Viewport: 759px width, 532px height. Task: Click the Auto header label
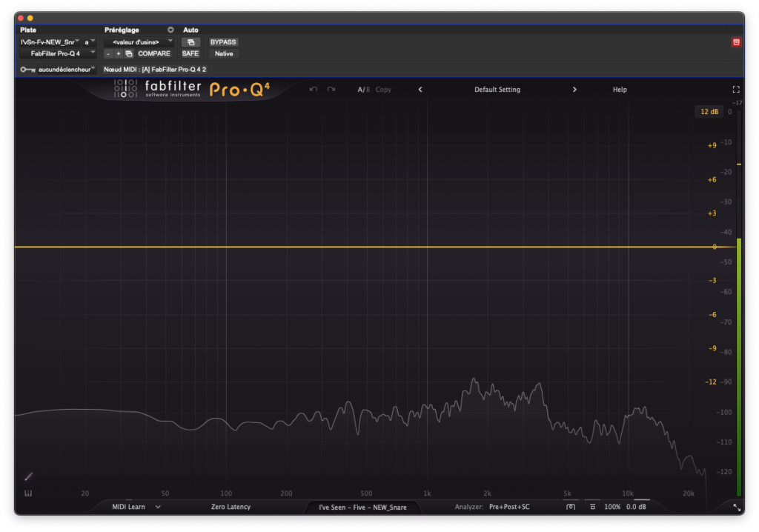coord(190,30)
